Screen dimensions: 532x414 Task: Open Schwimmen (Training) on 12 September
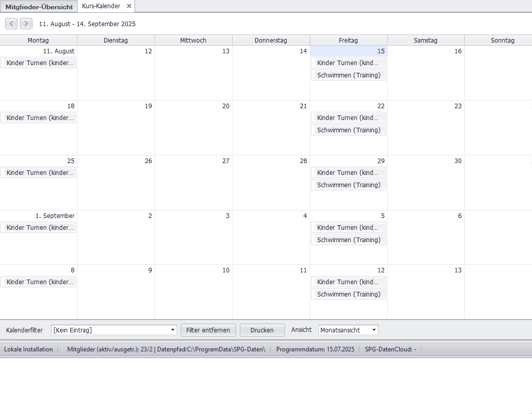coord(349,294)
